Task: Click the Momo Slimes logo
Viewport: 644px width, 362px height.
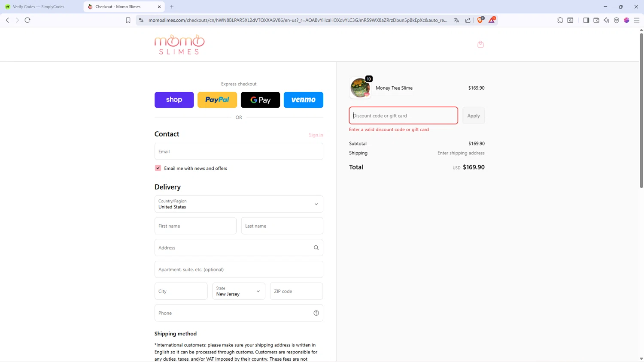Action: 179,45
